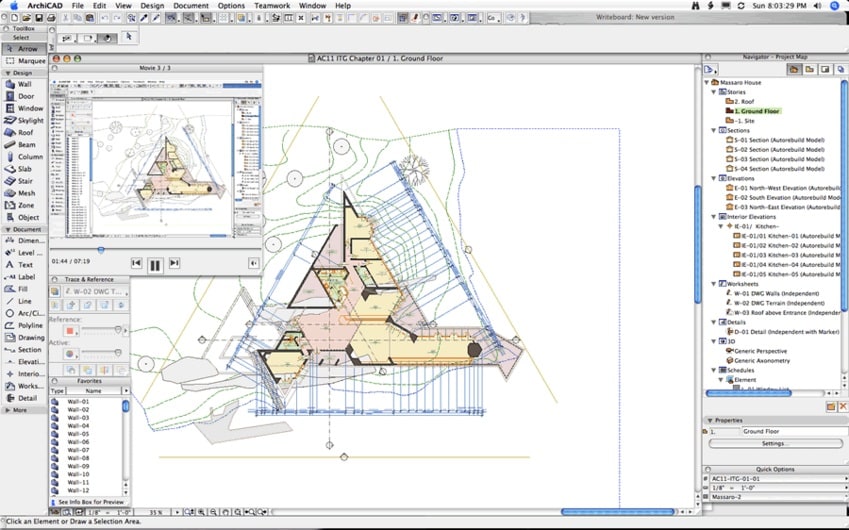Open the ArchiCAD application menu
The width and height of the screenshot is (849, 530).
pyautogui.click(x=44, y=5)
